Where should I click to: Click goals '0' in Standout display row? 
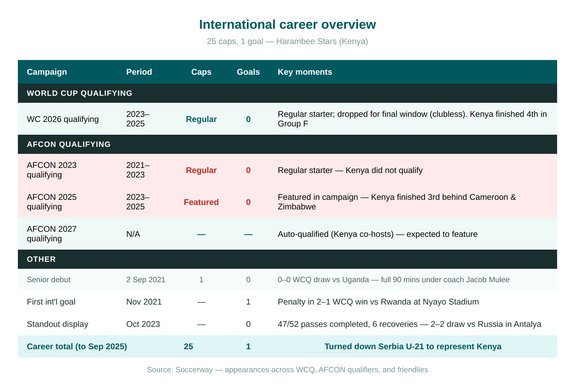pyautogui.click(x=248, y=324)
